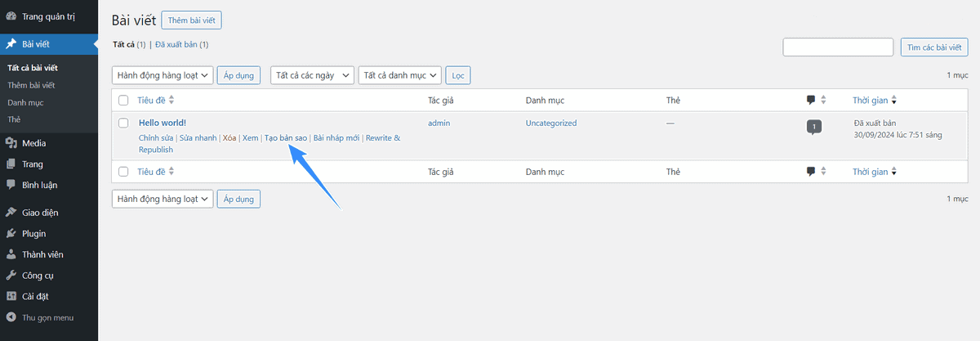Click top Áp dụng button
Image resolution: width=980 pixels, height=341 pixels.
click(239, 75)
